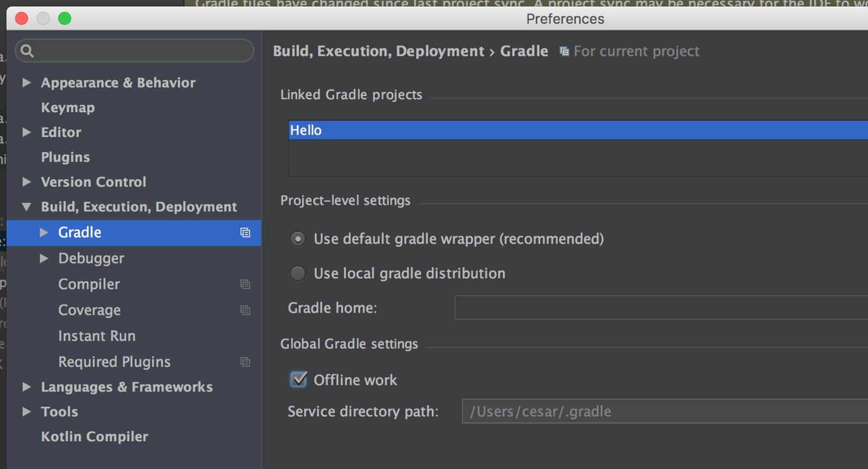
Task: Click 'Build, Execution, Deployment' in breadcrumb
Action: pyautogui.click(x=379, y=52)
